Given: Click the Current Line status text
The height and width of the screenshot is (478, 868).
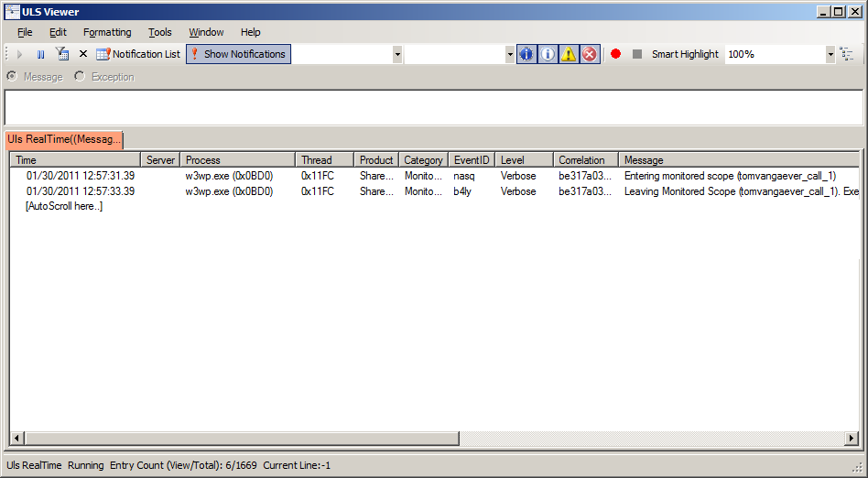Looking at the screenshot, I should [297, 465].
